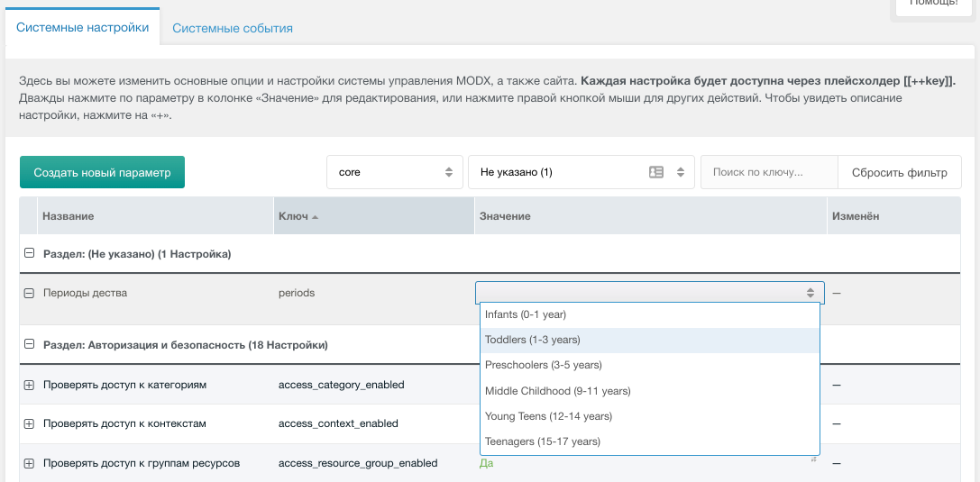Click access_context_enabled key text
The width and height of the screenshot is (980, 482).
pyautogui.click(x=338, y=424)
